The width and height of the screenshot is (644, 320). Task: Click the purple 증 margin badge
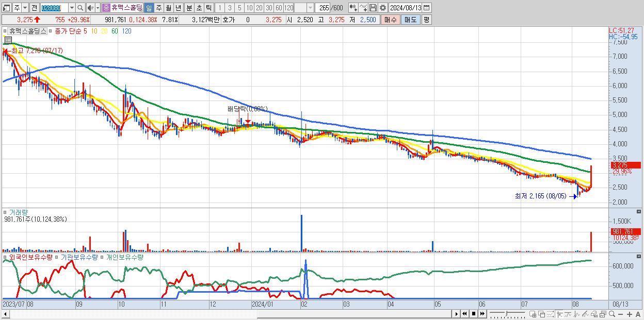tap(106, 8)
